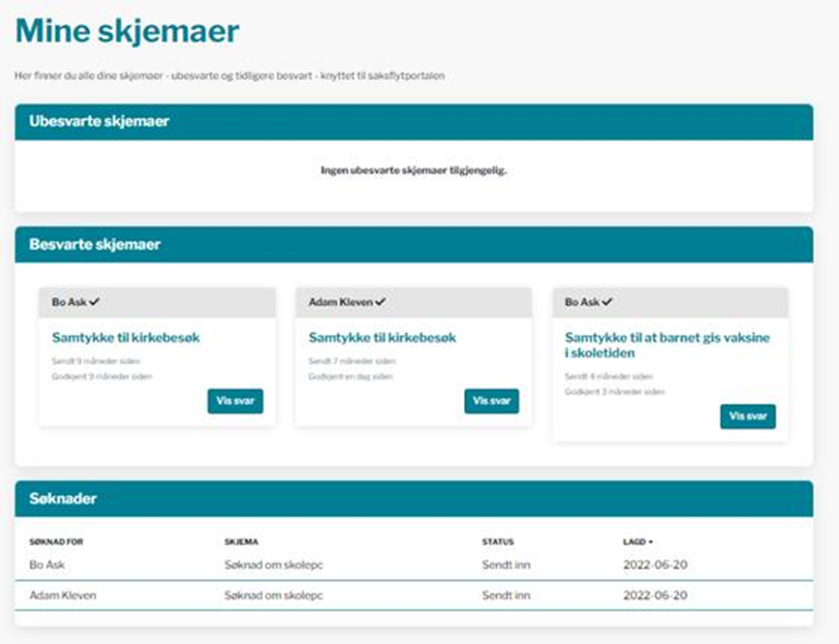Click Sendt inn status in Adam Kleven's row
This screenshot has height=644, width=839.
[505, 595]
